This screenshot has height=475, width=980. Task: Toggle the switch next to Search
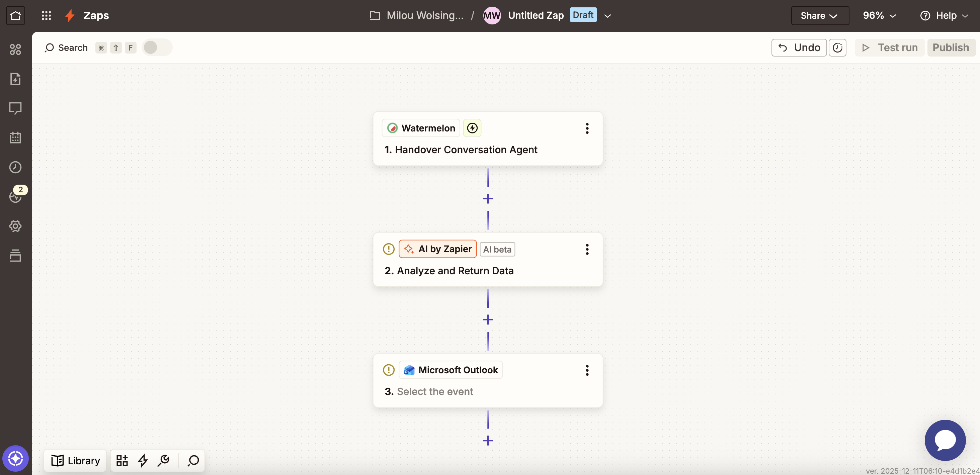pyautogui.click(x=157, y=47)
